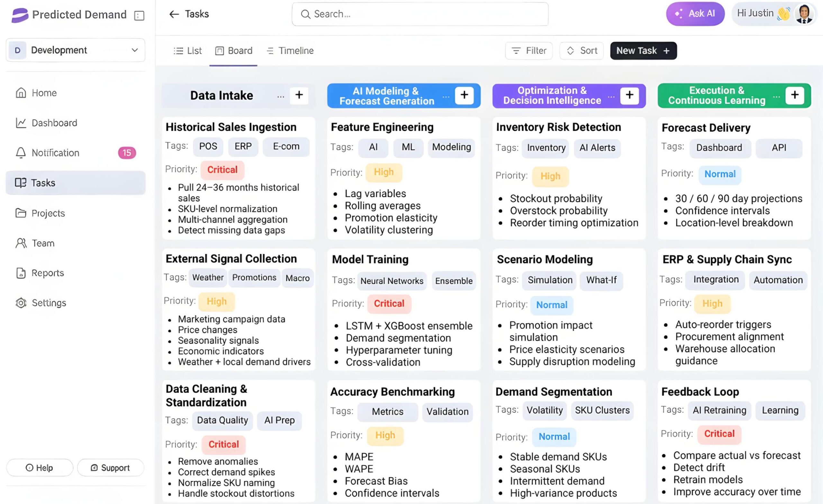Toggle the sidebar collapse icon
Image resolution: width=823 pixels, height=504 pixels.
click(139, 15)
